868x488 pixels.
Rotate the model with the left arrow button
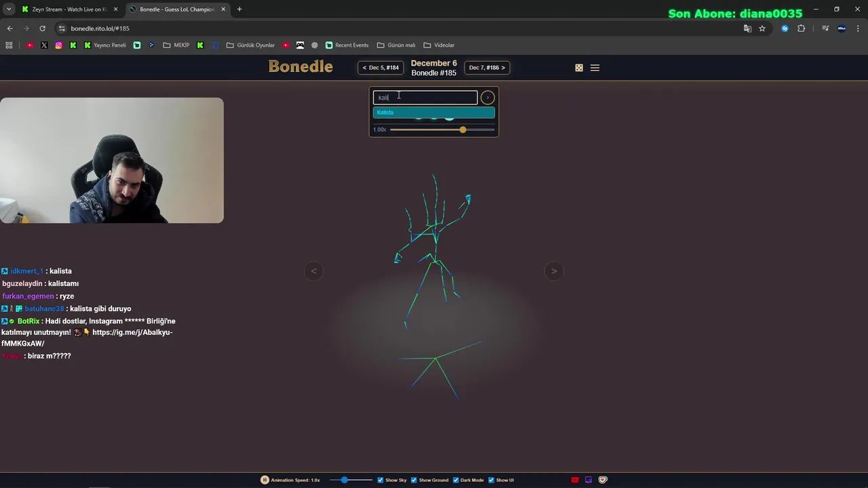coord(313,271)
